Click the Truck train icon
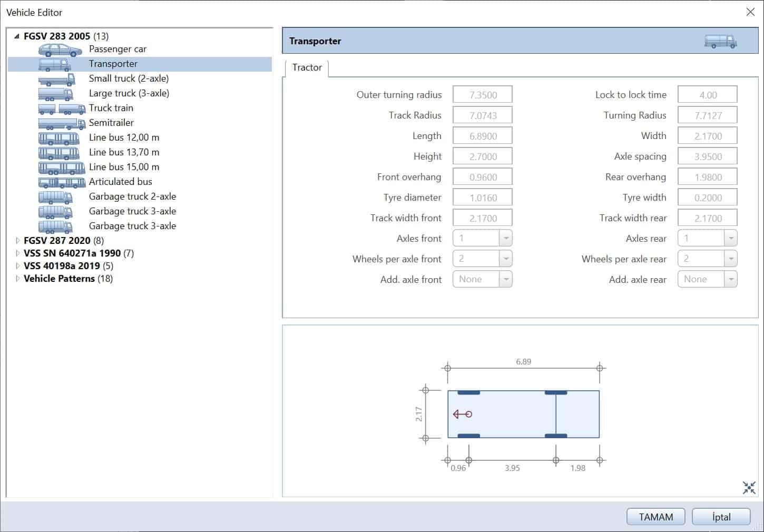764x532 pixels. pyautogui.click(x=62, y=109)
